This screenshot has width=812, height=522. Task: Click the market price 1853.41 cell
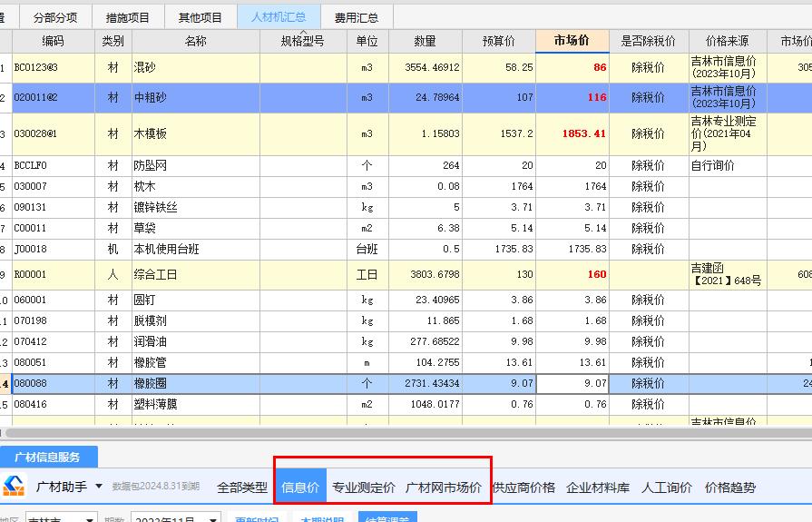point(572,133)
